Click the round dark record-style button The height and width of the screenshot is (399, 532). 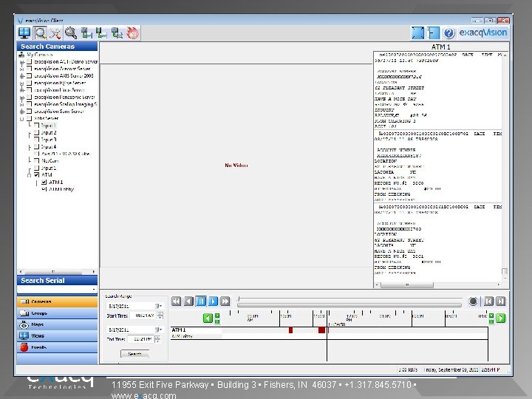473,301
